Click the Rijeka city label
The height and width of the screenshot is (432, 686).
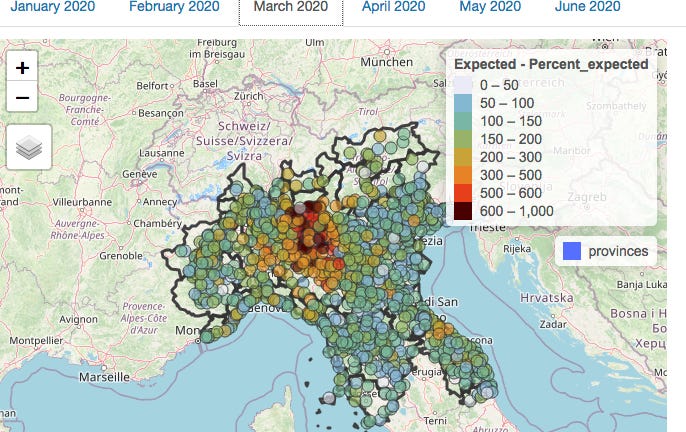click(517, 249)
